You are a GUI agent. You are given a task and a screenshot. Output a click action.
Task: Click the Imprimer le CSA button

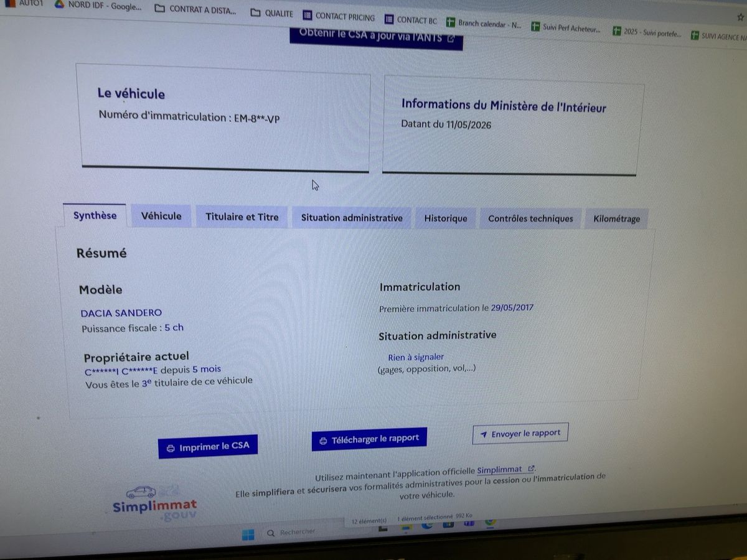(x=208, y=447)
